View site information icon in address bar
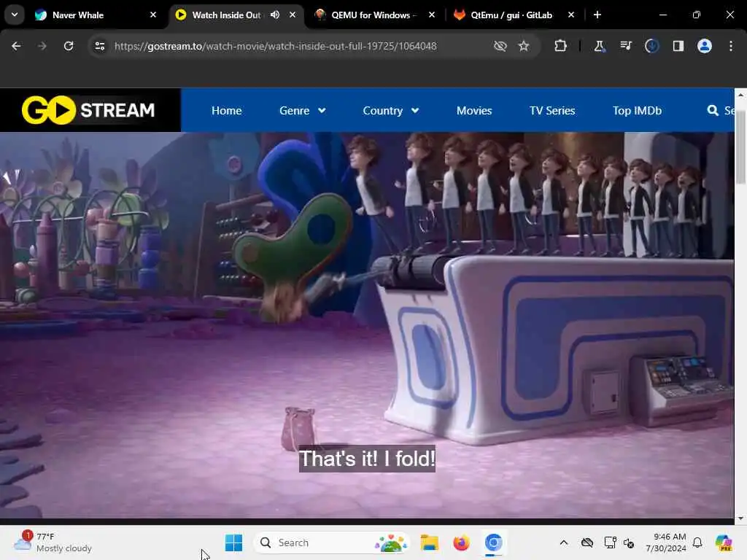The image size is (747, 560). [x=99, y=46]
